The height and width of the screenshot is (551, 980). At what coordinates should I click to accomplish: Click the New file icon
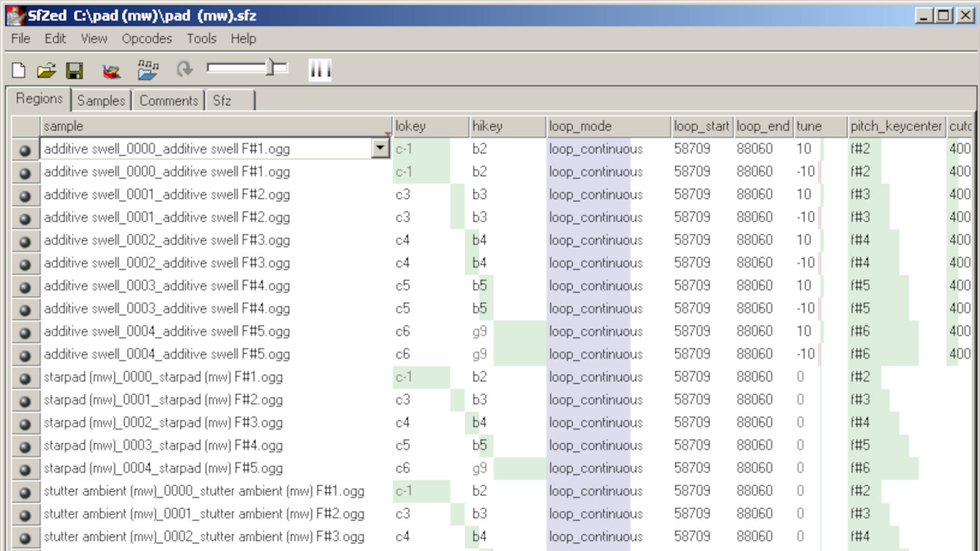[x=19, y=70]
